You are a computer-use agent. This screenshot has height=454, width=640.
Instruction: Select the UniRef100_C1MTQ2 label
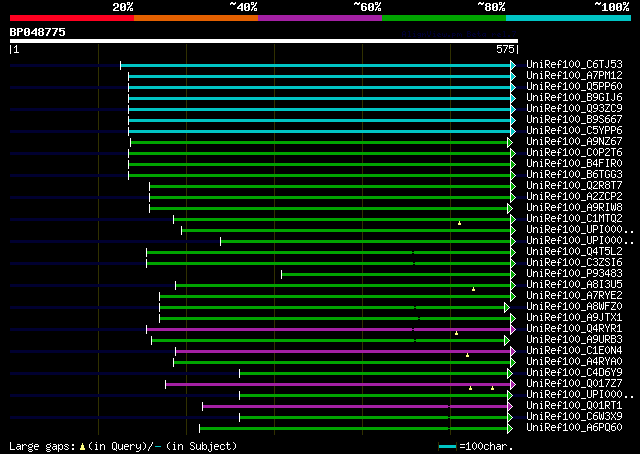(574, 218)
